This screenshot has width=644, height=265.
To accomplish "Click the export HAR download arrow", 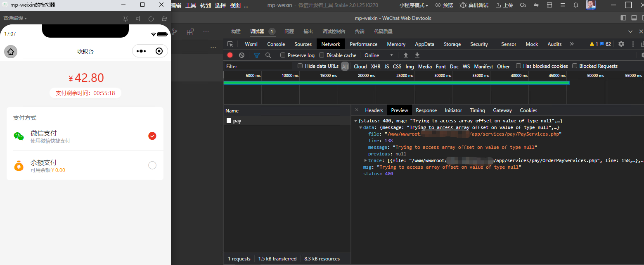I will click(x=417, y=55).
